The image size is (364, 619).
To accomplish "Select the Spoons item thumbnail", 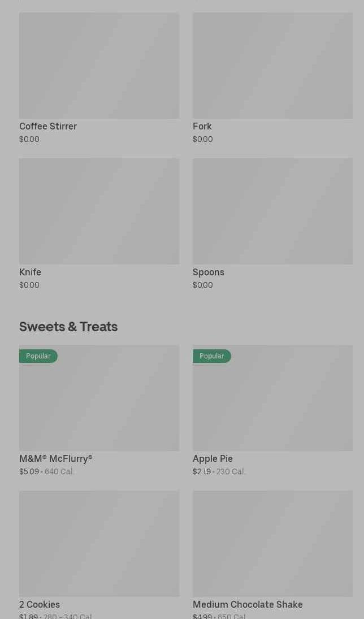I will click(x=272, y=211).
